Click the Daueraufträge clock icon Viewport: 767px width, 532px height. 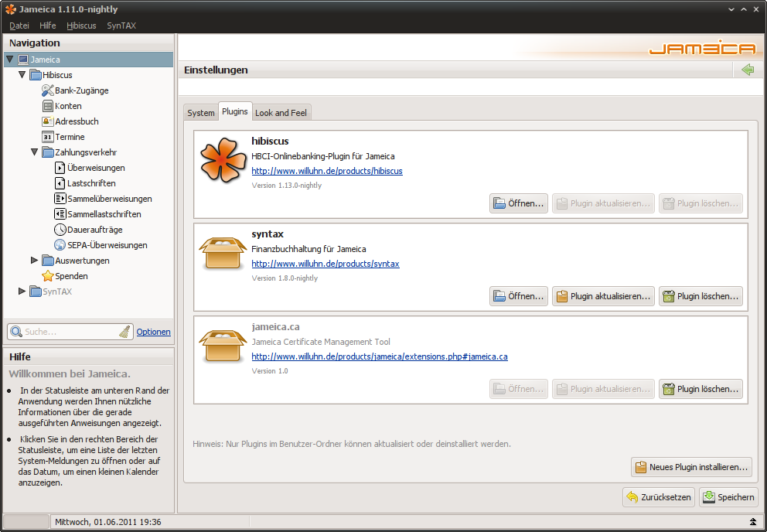click(x=60, y=230)
